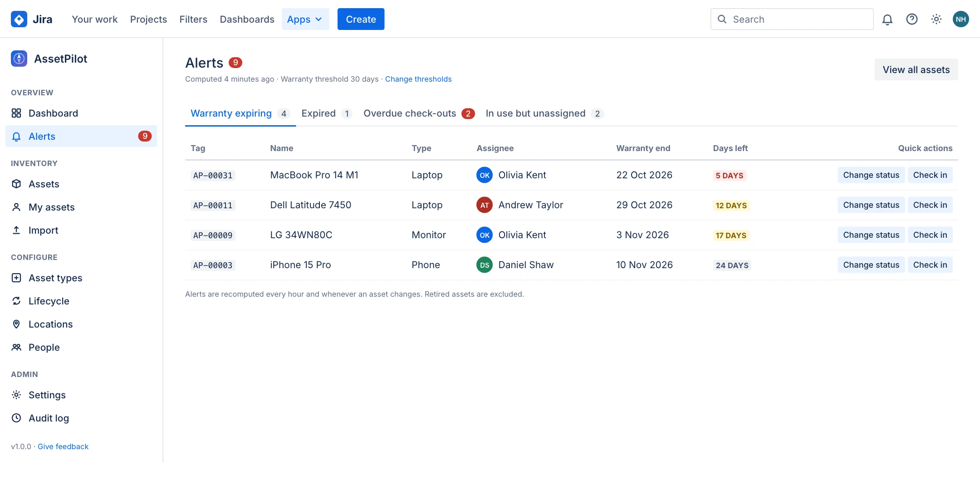Click Andrew Taylor's AT avatar
Image resolution: width=980 pixels, height=490 pixels.
(x=485, y=205)
